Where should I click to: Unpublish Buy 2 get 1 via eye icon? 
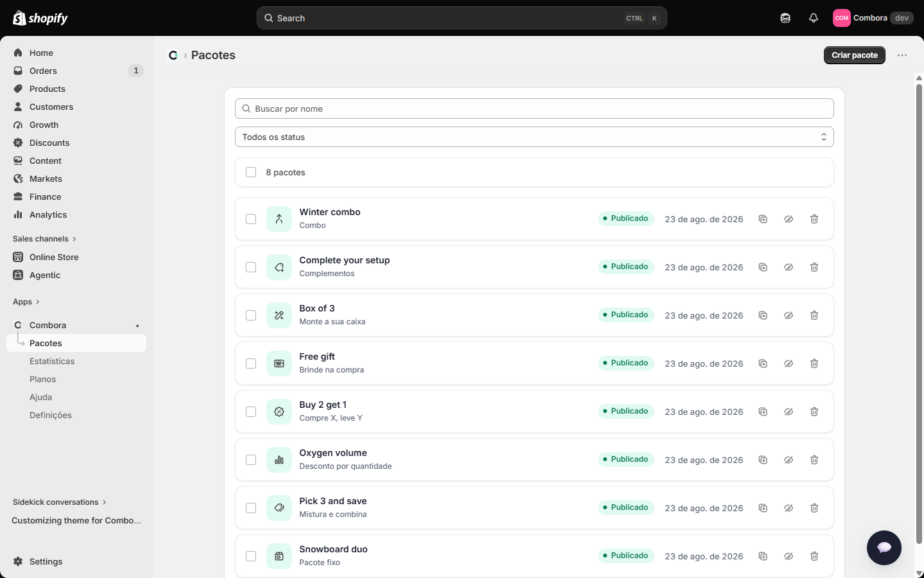789,412
